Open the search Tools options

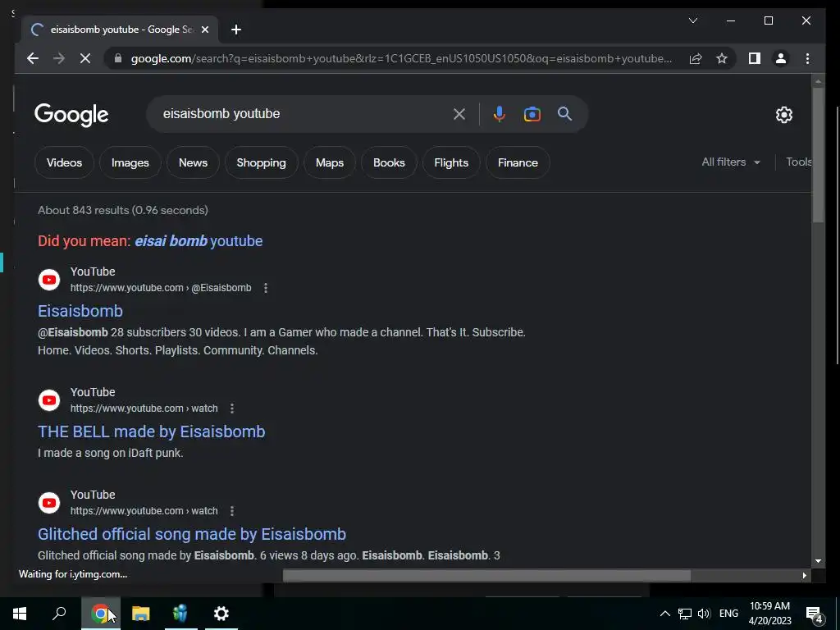coord(799,162)
